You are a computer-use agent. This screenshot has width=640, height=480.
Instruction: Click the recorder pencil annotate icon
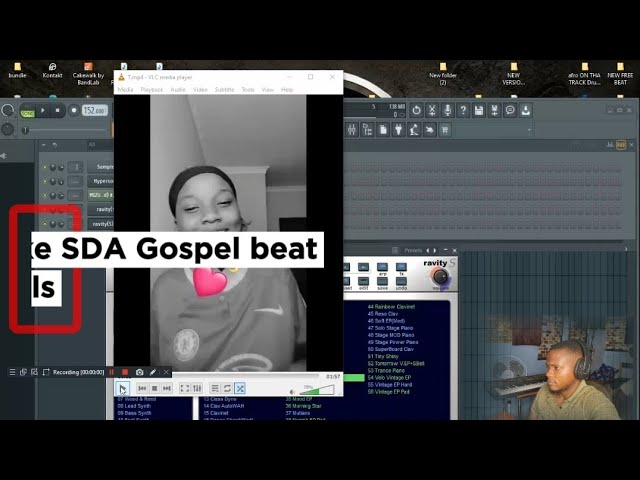[153, 372]
